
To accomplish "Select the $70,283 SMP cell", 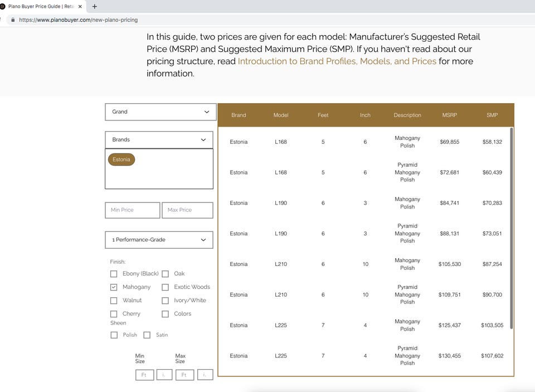I will coord(492,203).
